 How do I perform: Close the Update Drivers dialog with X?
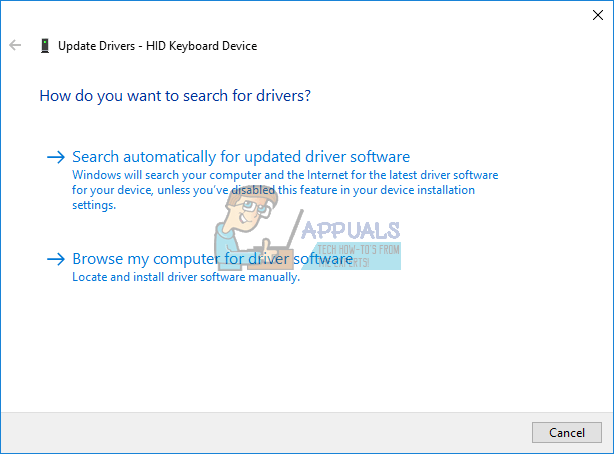click(598, 15)
